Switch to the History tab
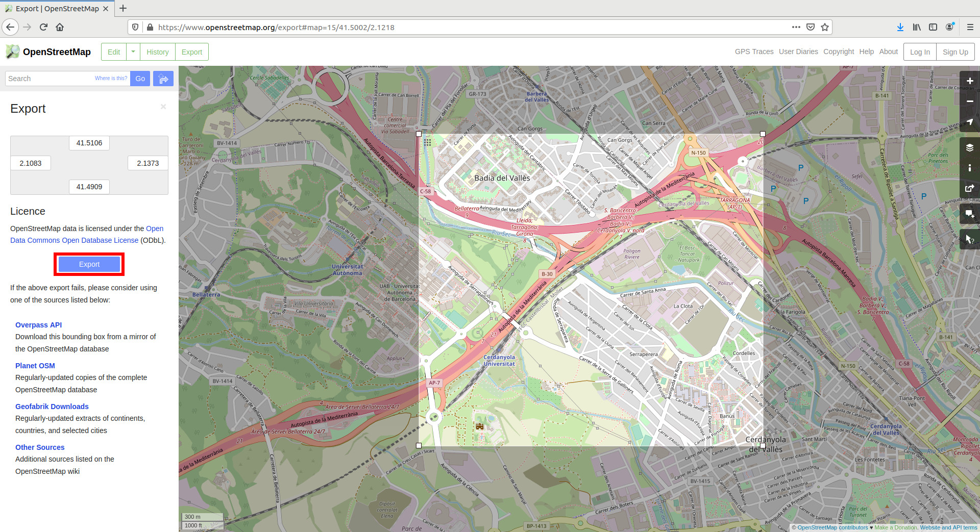The image size is (980, 532). [x=157, y=52]
